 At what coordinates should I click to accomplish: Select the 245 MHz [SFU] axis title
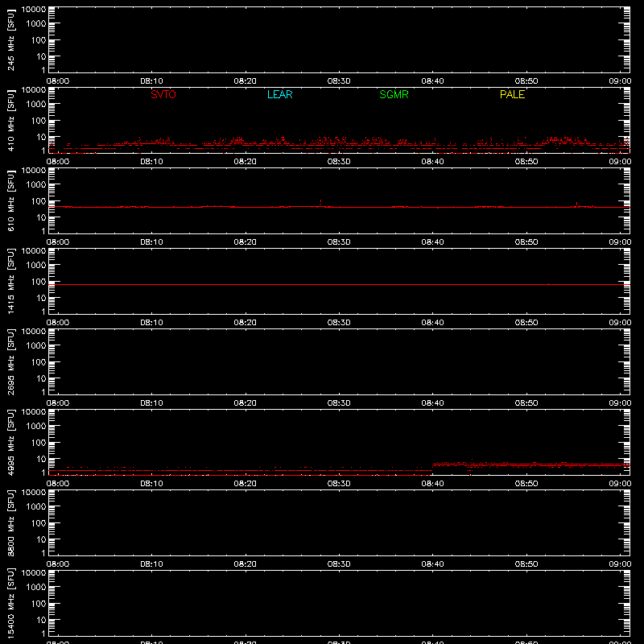click(11, 39)
